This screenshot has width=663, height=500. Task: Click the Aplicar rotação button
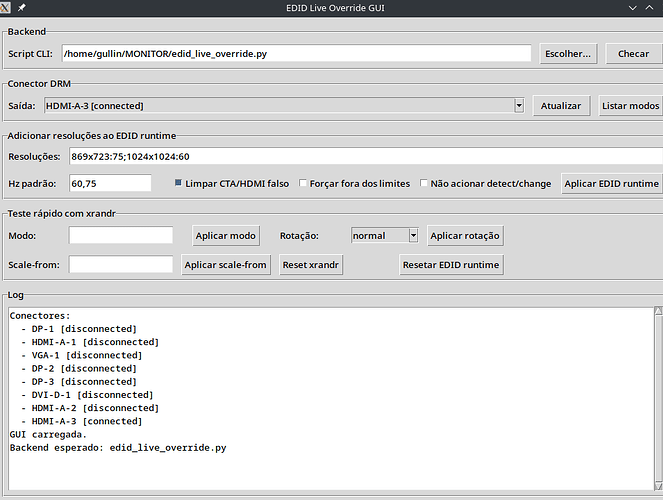click(465, 235)
